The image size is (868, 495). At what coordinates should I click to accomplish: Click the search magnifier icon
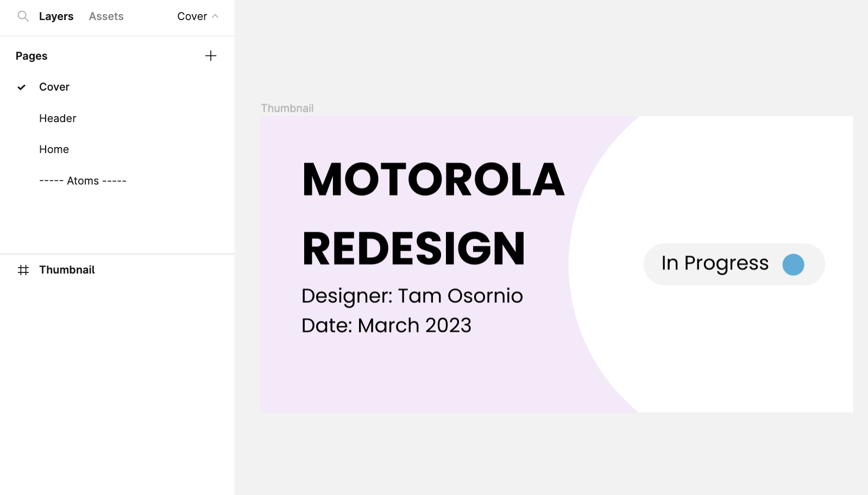23,16
